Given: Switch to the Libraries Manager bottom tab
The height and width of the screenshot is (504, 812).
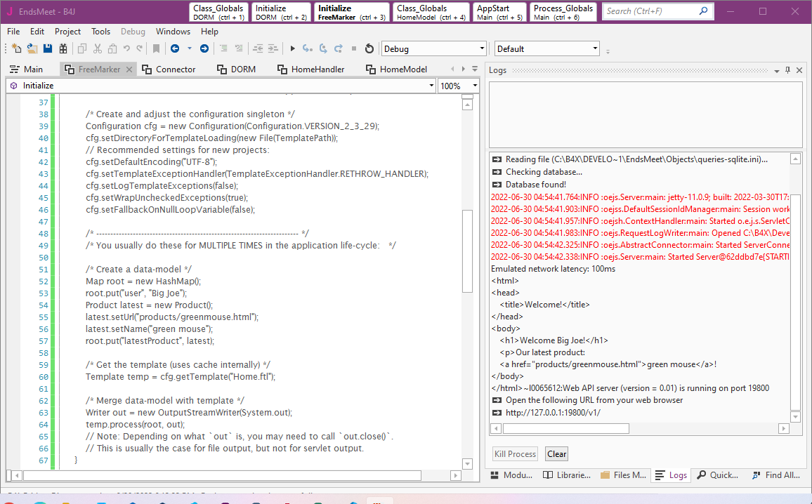Looking at the screenshot, I should tap(567, 475).
